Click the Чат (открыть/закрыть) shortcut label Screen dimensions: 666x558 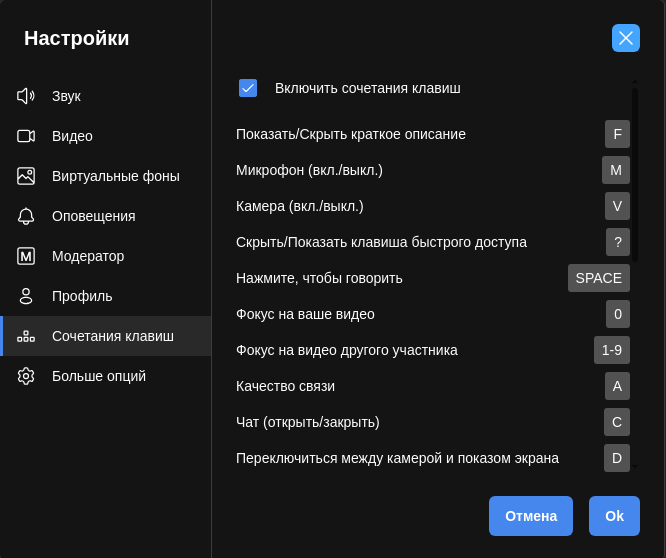(x=307, y=422)
